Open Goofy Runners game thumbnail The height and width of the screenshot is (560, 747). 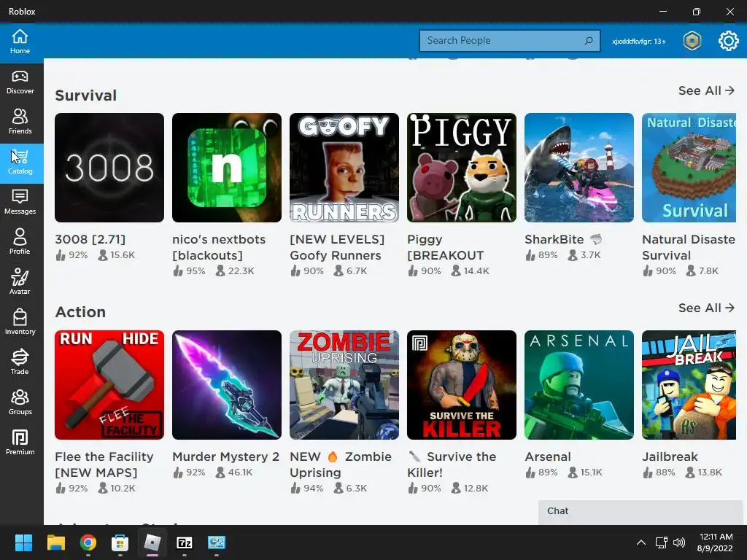click(344, 168)
